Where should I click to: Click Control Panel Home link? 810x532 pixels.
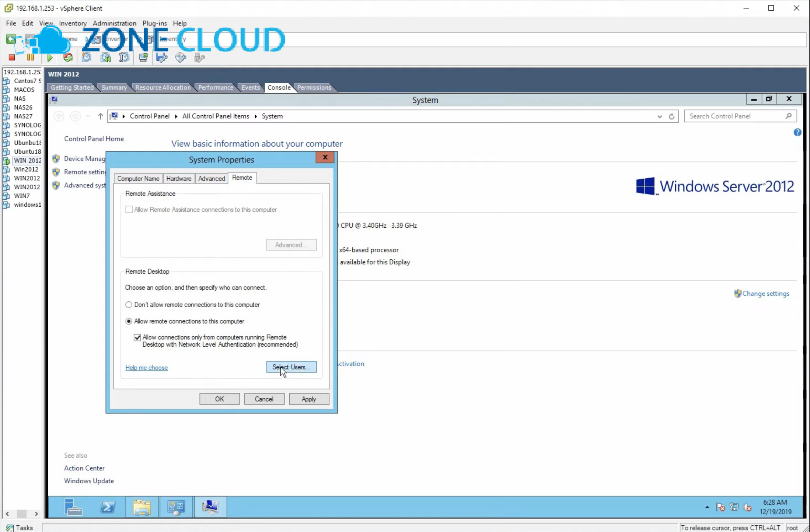pos(94,139)
